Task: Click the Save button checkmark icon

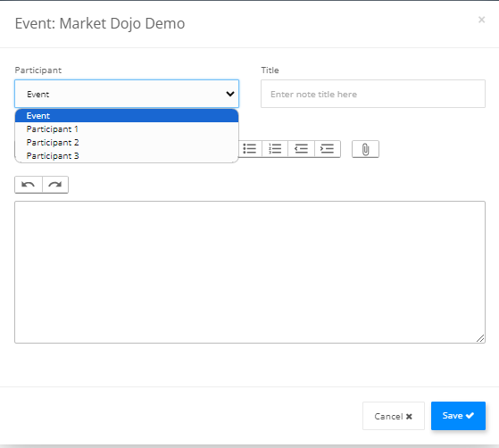Action: 470,416
